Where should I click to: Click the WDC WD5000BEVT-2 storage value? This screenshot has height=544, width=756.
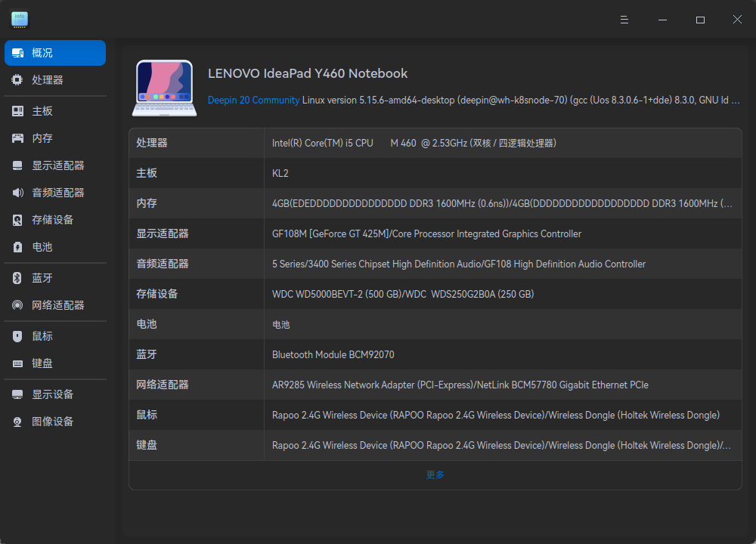pyautogui.click(x=403, y=295)
